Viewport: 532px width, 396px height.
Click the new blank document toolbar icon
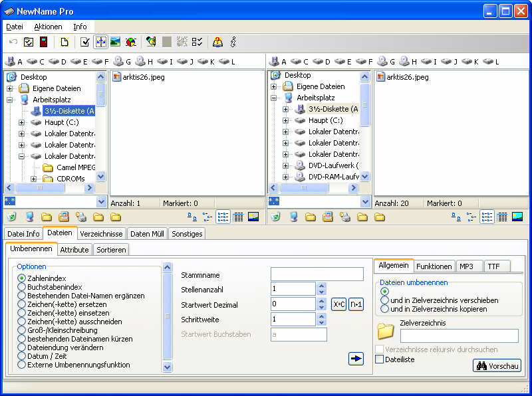tap(65, 42)
